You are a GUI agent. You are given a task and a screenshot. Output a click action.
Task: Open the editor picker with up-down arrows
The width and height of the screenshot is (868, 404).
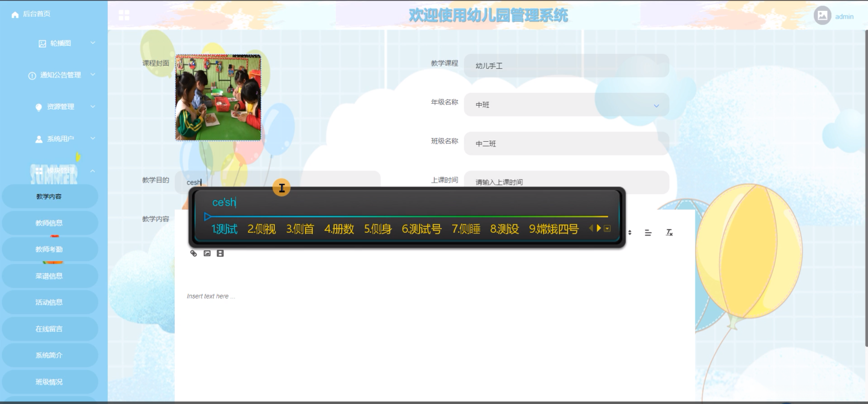pyautogui.click(x=630, y=233)
